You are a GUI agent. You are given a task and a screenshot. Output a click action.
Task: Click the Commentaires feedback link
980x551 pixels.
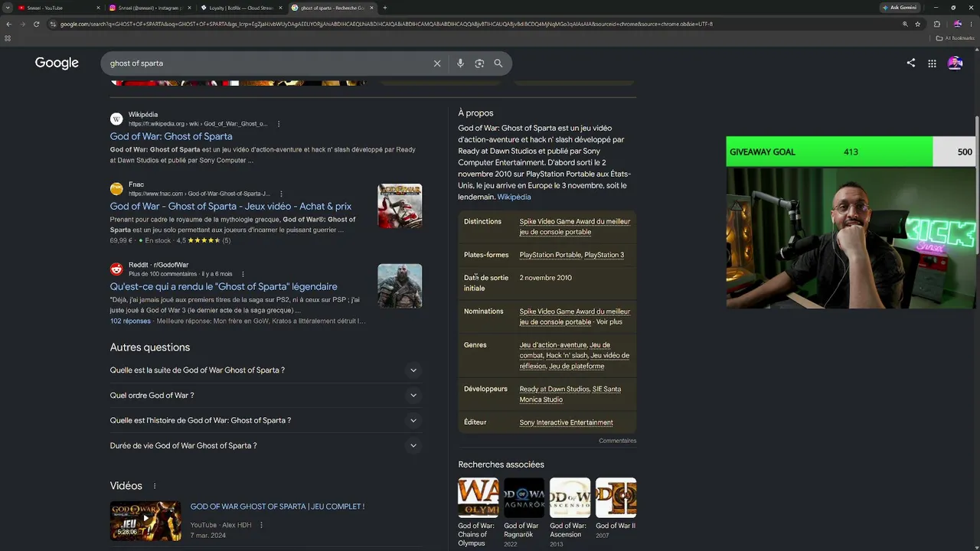[618, 441]
